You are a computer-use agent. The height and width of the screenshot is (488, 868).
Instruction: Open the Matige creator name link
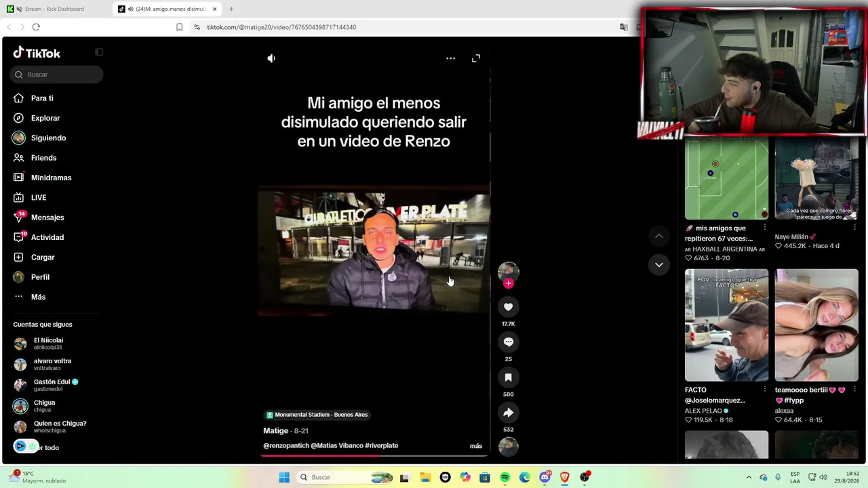[276, 431]
